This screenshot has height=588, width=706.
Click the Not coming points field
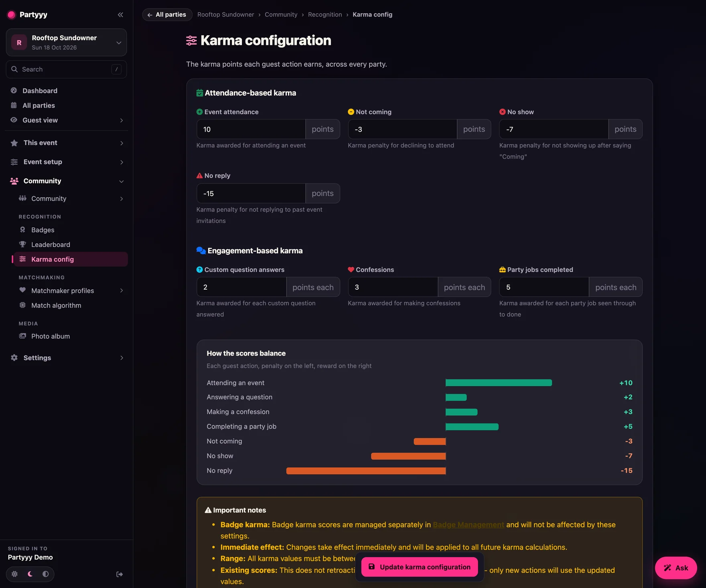click(x=402, y=129)
